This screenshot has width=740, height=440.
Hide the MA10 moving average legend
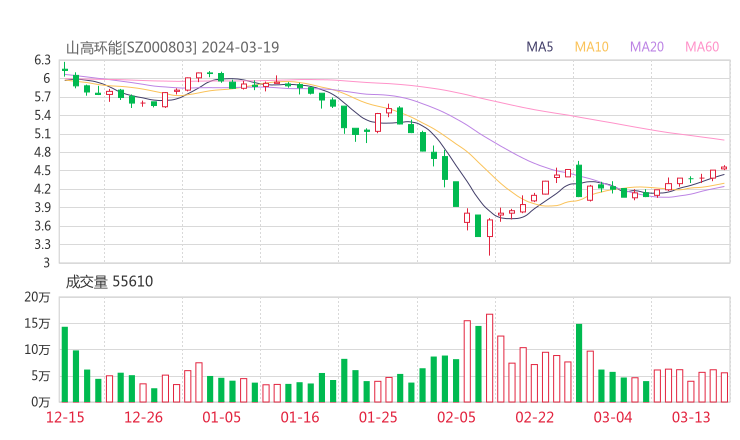(592, 47)
